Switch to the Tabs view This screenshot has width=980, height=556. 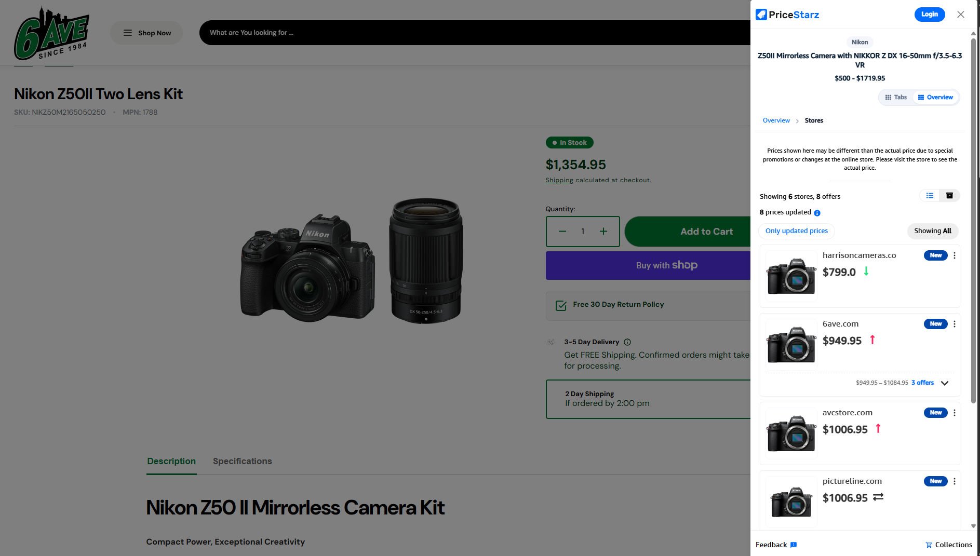(896, 97)
